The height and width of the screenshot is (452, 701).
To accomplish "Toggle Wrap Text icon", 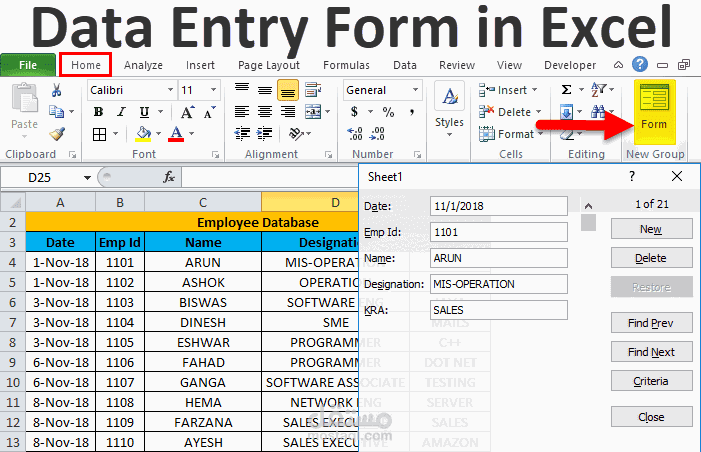I will click(x=313, y=90).
